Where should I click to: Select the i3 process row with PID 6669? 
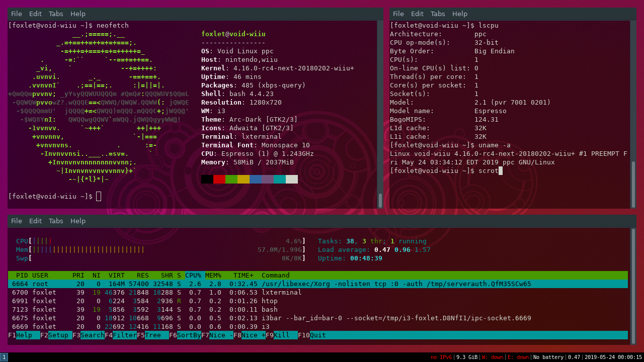coord(318,327)
